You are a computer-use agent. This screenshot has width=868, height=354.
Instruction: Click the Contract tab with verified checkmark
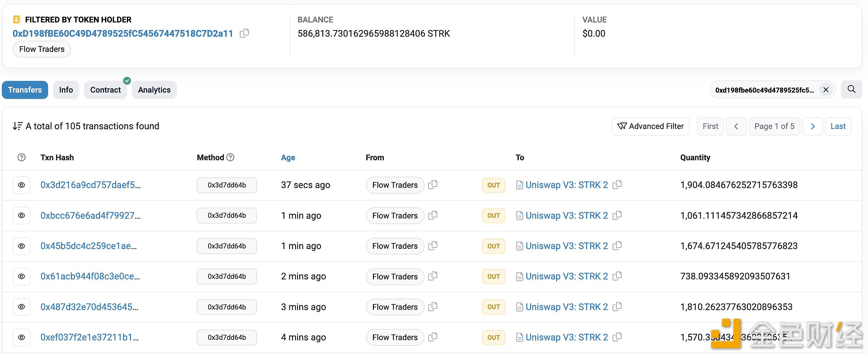pos(106,89)
